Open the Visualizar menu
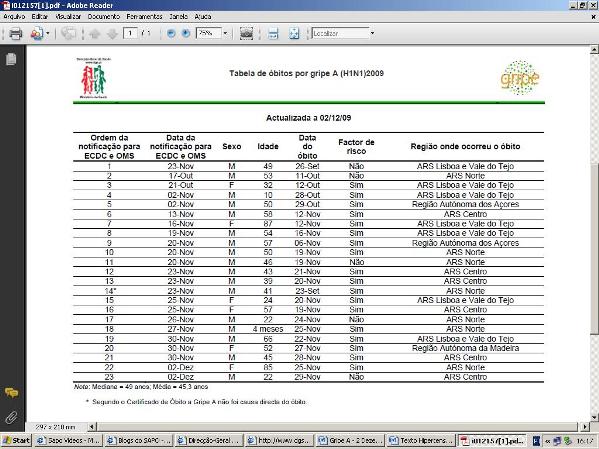This screenshot has height=449, width=599. (x=68, y=16)
